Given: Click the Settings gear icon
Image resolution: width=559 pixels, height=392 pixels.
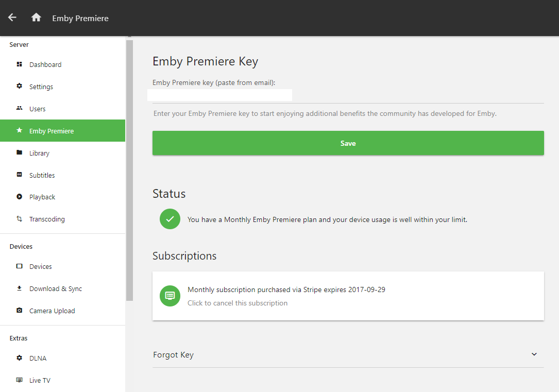Looking at the screenshot, I should coord(19,86).
